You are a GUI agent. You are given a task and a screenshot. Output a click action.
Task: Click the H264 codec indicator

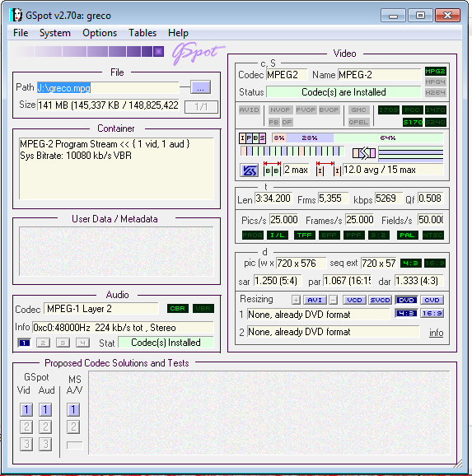pos(435,92)
